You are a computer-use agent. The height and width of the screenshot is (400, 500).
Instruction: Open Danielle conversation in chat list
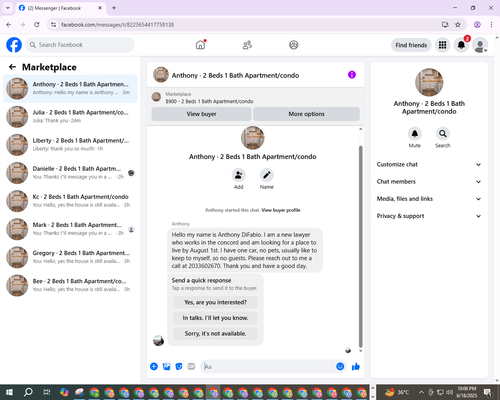pos(70,173)
